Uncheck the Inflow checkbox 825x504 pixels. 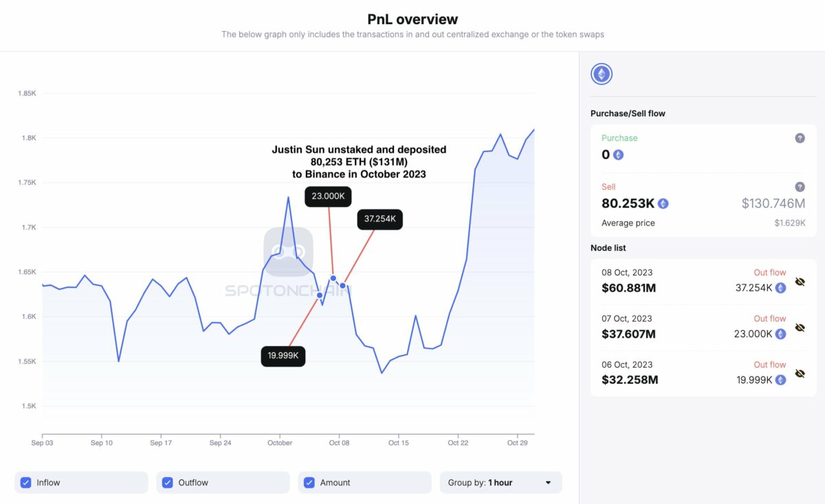coord(25,483)
